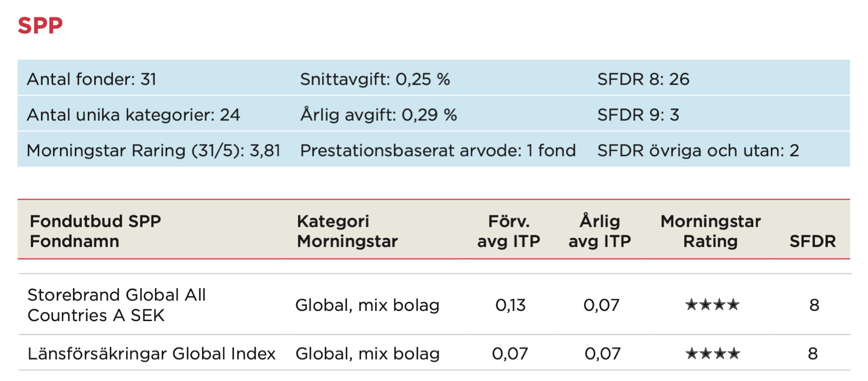Click the 'Årlig avg ITP' column header
Image resolution: width=868 pixels, height=381 pixels.
(599, 231)
